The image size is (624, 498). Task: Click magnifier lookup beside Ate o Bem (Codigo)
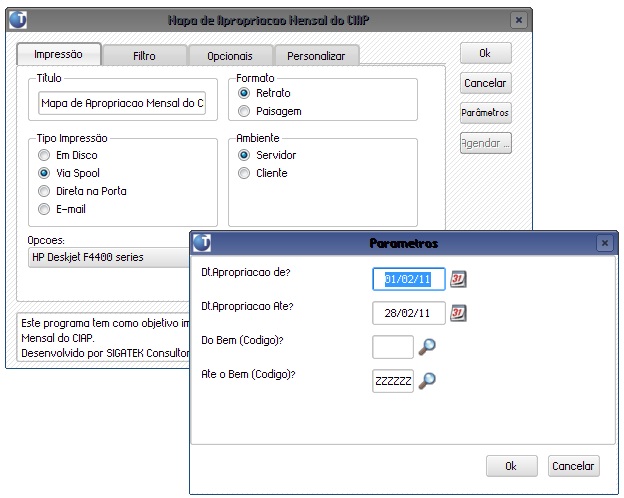pyautogui.click(x=427, y=381)
